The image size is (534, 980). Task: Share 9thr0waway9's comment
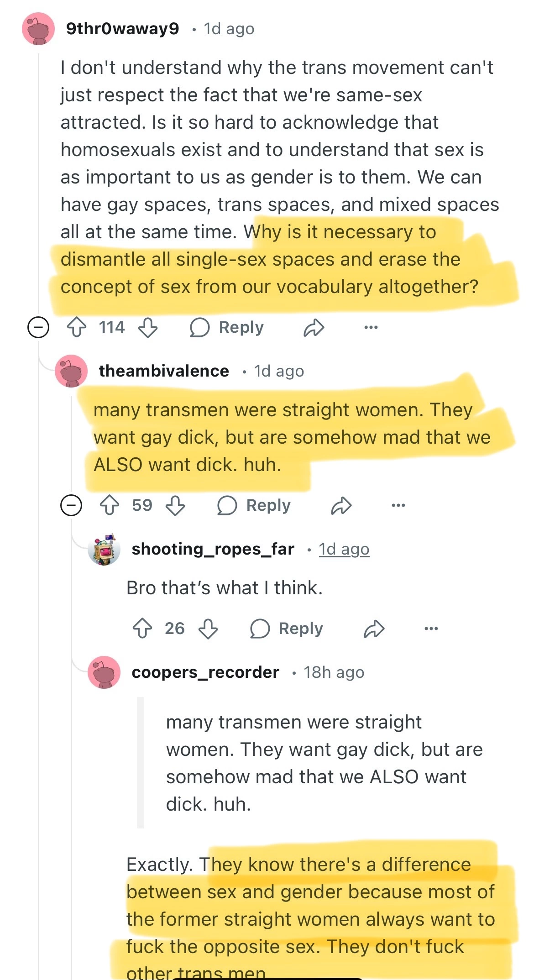[x=314, y=327]
